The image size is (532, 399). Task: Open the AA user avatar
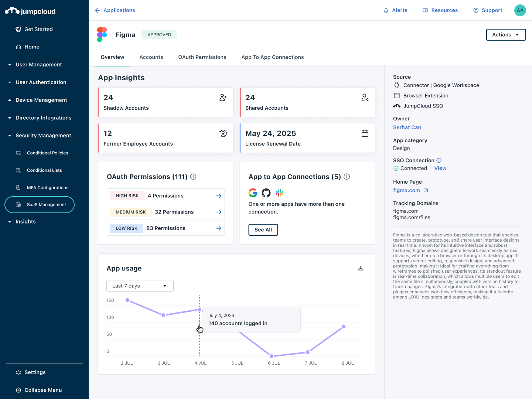520,10
